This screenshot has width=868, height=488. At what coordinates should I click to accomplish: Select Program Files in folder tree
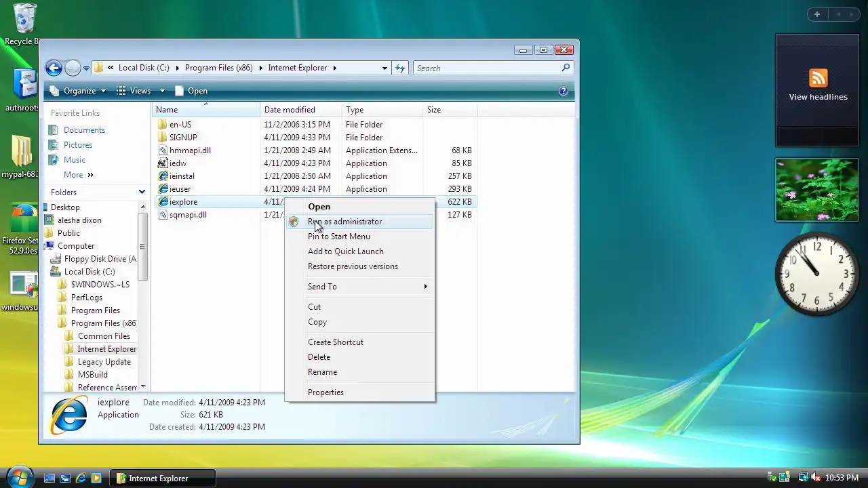(x=96, y=310)
